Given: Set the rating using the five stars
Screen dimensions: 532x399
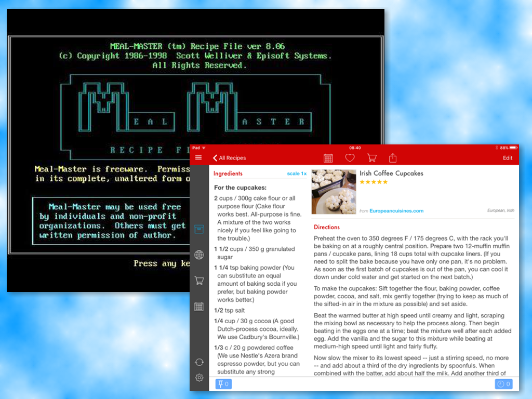Looking at the screenshot, I should tap(374, 182).
